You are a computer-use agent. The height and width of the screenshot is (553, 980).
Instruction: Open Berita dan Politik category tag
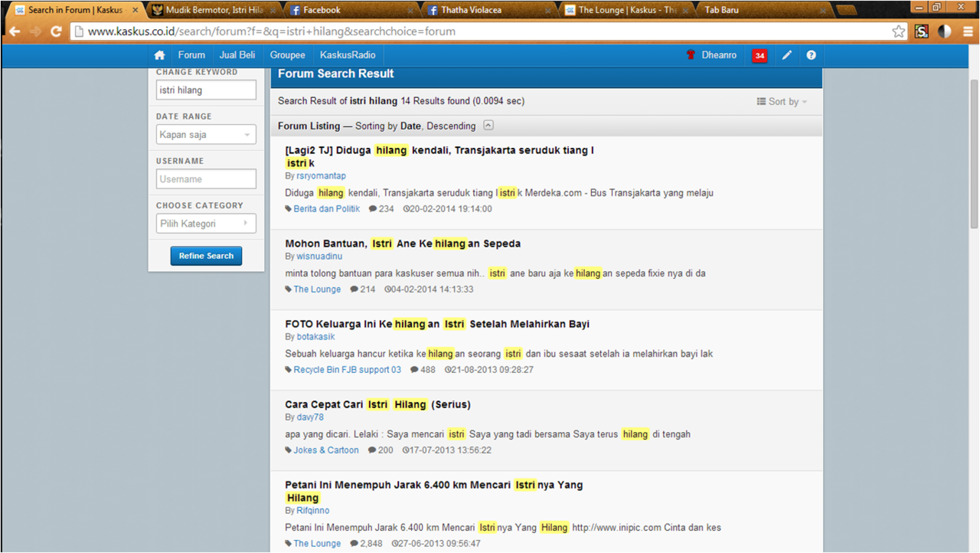pyautogui.click(x=327, y=209)
